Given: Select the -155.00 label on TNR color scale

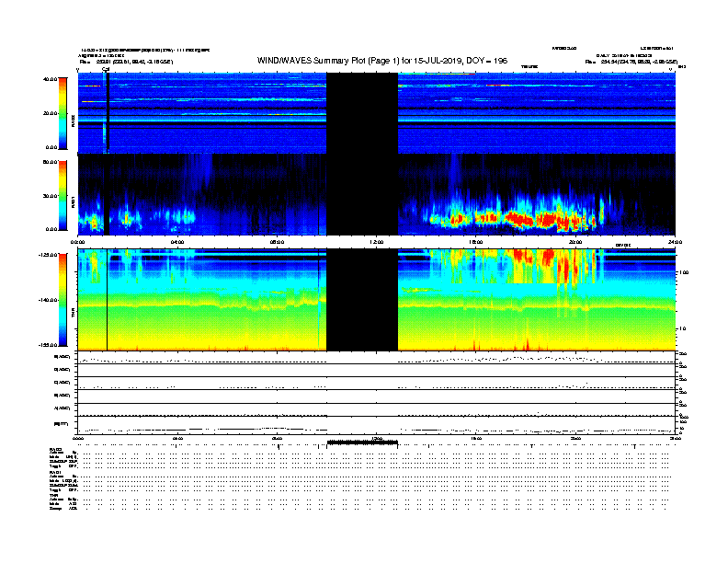Looking at the screenshot, I should click(49, 345).
